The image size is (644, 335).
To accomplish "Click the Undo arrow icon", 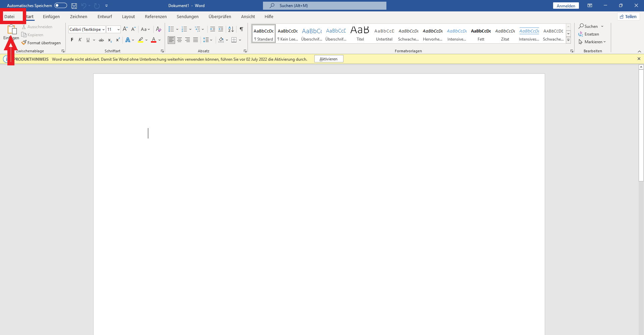I will 84,6.
